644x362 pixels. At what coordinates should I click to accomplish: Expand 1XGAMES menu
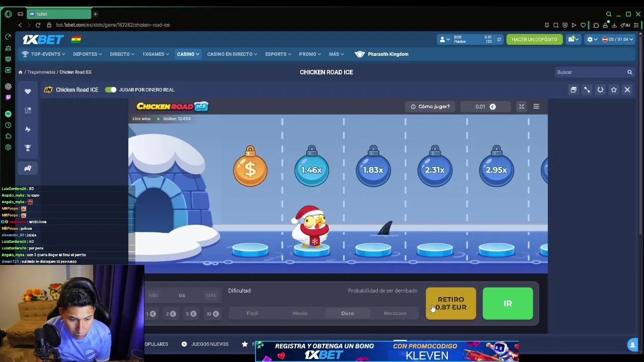155,54
